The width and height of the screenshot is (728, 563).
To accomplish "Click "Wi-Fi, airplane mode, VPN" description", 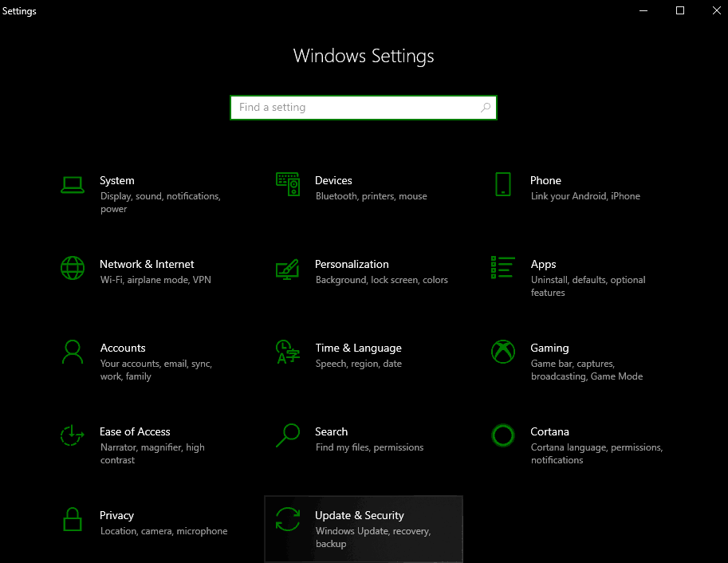I will (x=155, y=280).
